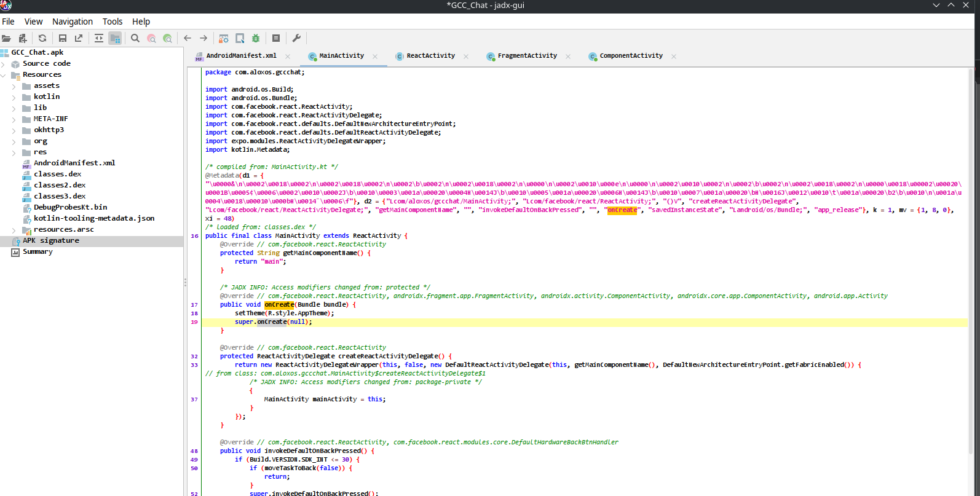Navigate back with left arrow icon
This screenshot has height=496, width=980.
188,38
